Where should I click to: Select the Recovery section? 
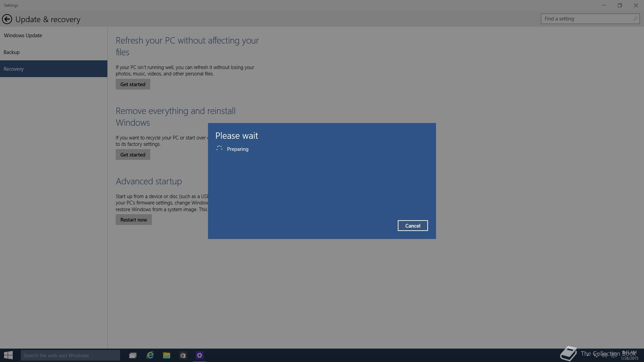click(14, 69)
